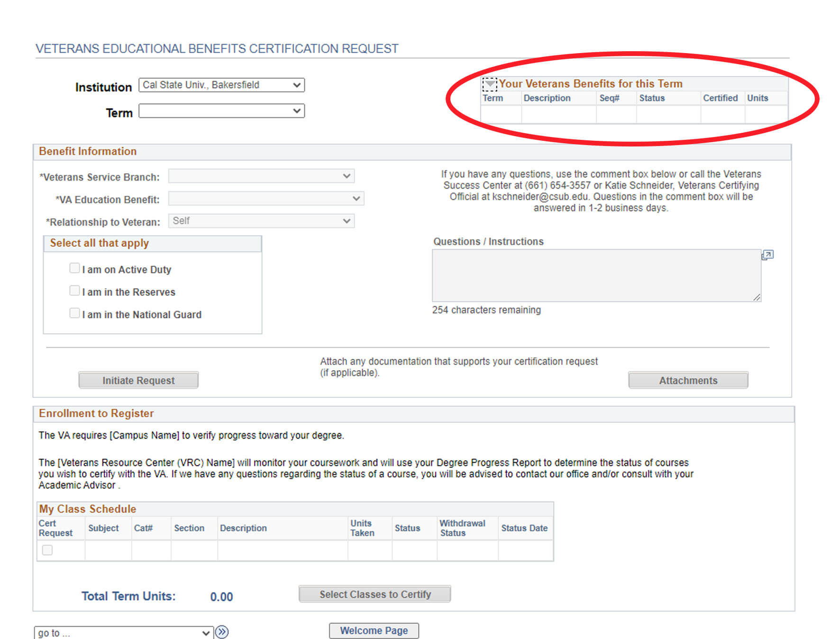The image size is (840, 639).
Task: Collapse the Your Veterans Benefits section triangle
Action: [490, 84]
